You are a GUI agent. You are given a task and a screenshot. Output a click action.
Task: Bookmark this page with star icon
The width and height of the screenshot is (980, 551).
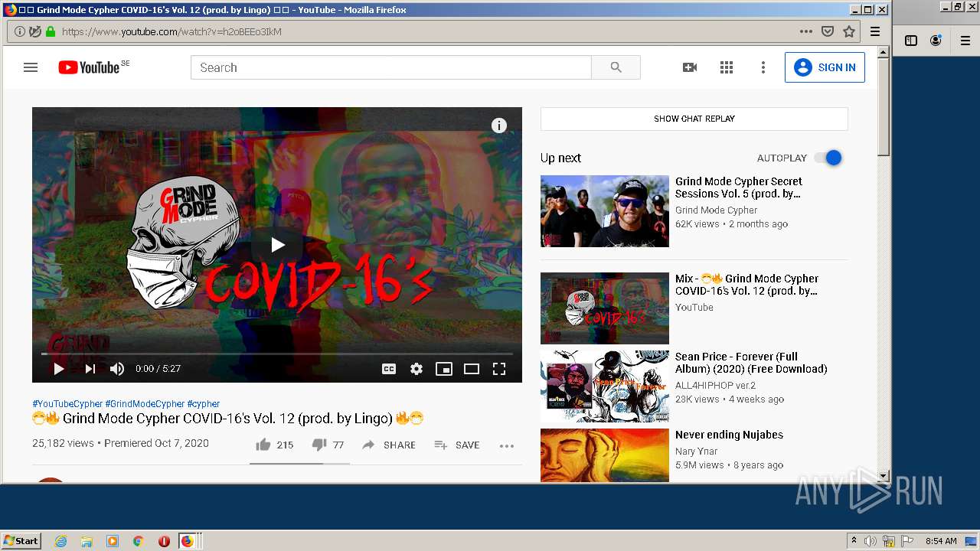849,31
